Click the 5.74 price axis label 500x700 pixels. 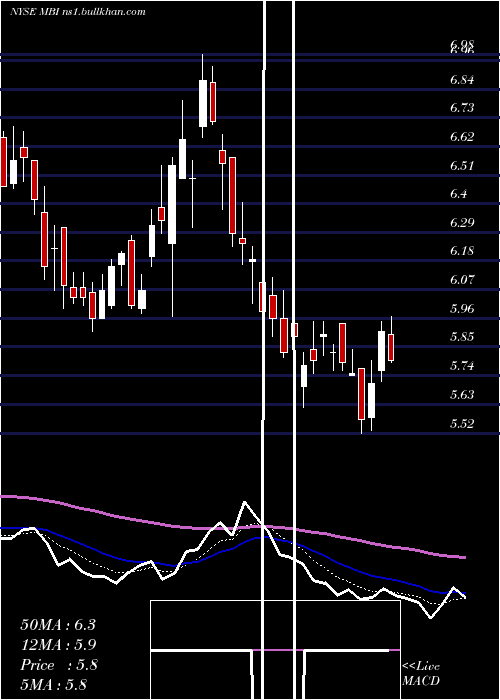(x=462, y=366)
